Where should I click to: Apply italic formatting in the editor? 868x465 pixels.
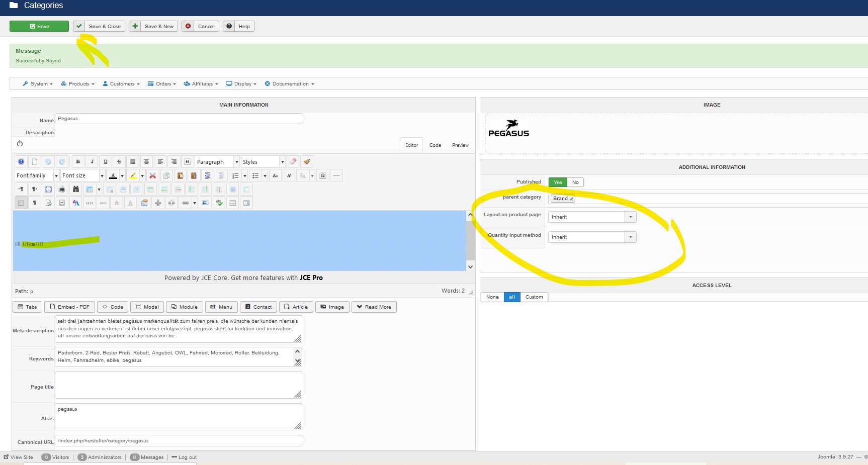coord(92,162)
